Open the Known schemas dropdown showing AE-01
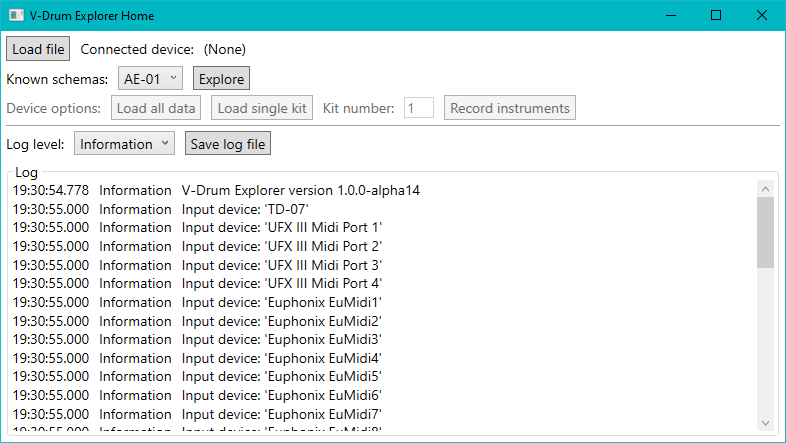 (x=149, y=78)
